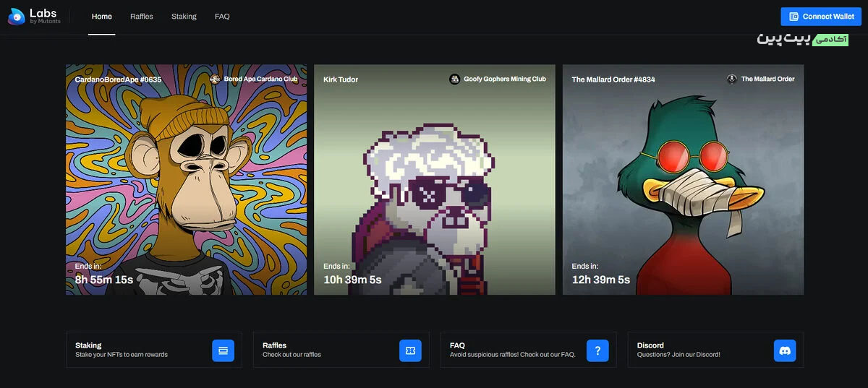Image resolution: width=868 pixels, height=388 pixels.
Task: Open the FAQ card heading
Action: pos(457,345)
